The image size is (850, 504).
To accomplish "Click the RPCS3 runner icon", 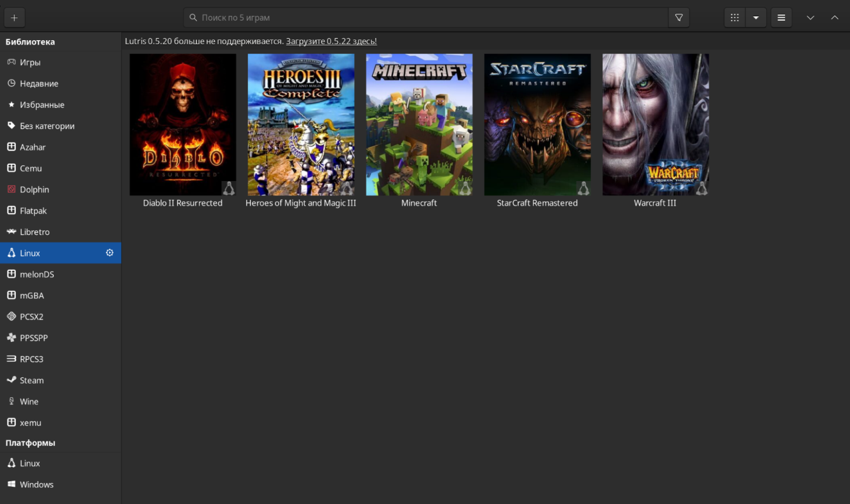I will coord(11,359).
